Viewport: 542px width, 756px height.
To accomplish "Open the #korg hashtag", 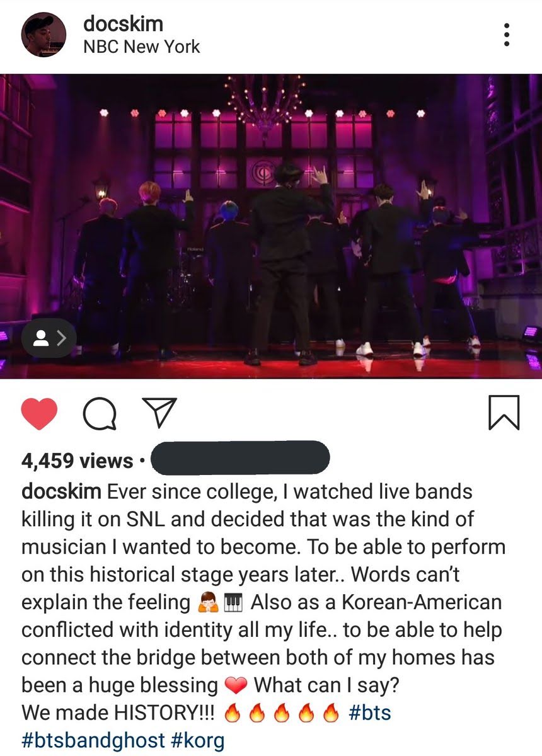I will 197,741.
